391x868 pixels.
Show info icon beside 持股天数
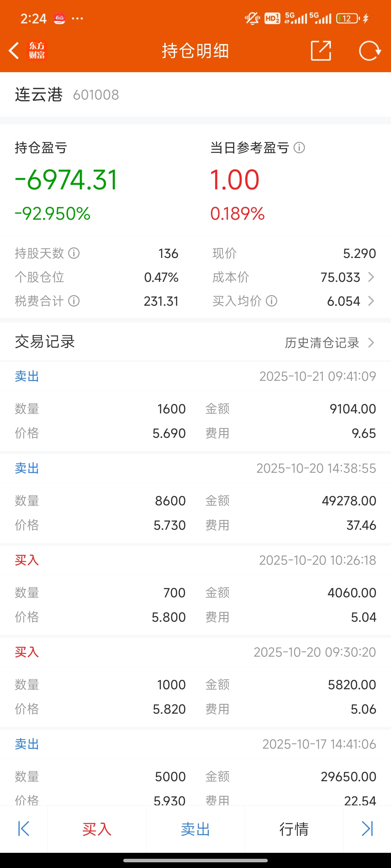[74, 253]
